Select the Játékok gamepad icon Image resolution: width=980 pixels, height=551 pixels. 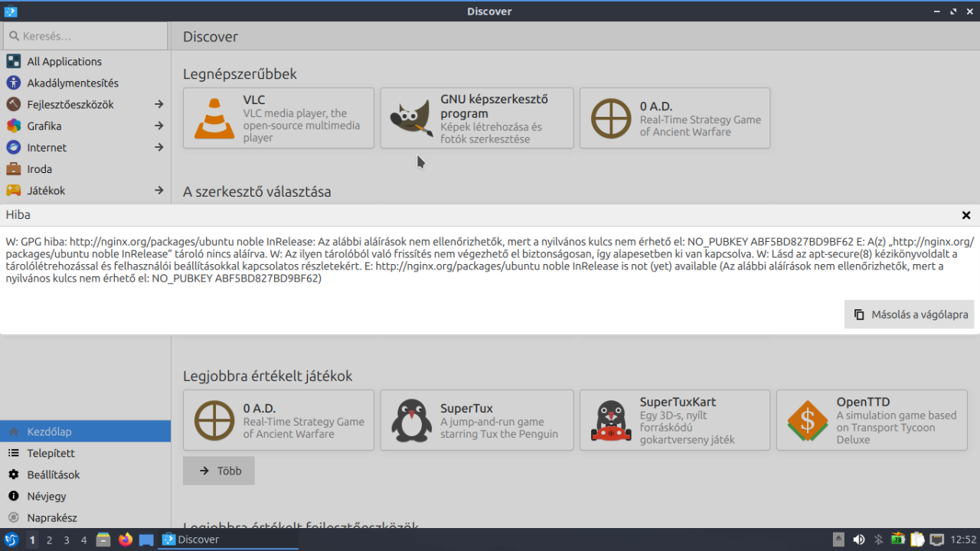click(13, 190)
